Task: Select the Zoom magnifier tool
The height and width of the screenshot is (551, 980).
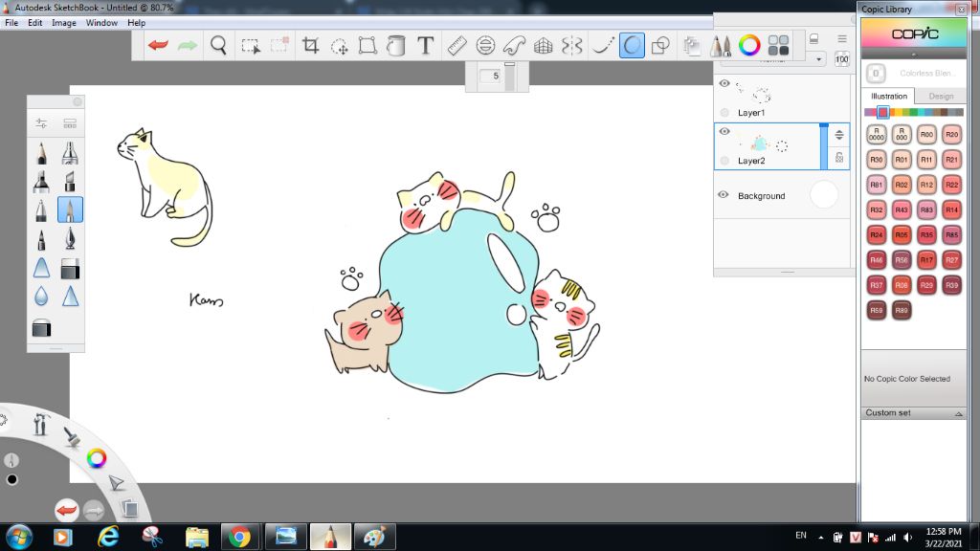Action: click(x=218, y=45)
